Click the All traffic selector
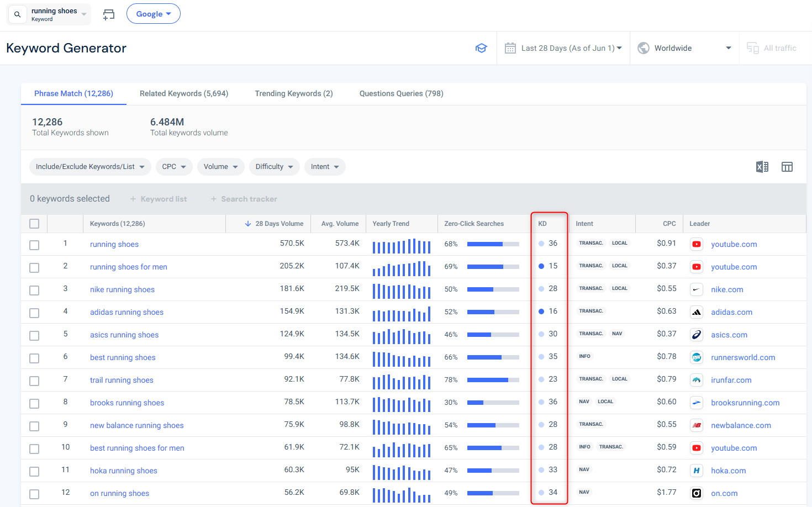The height and width of the screenshot is (507, 812). pyautogui.click(x=771, y=48)
